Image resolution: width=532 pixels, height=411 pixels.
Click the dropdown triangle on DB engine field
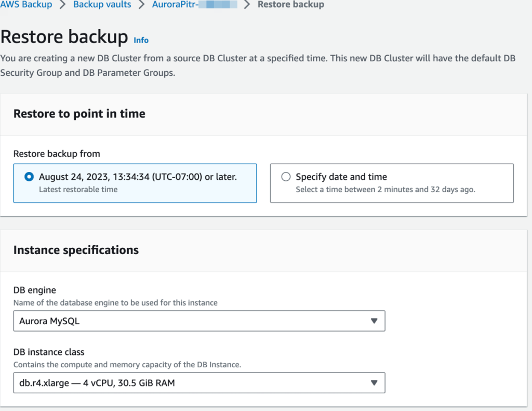(374, 321)
